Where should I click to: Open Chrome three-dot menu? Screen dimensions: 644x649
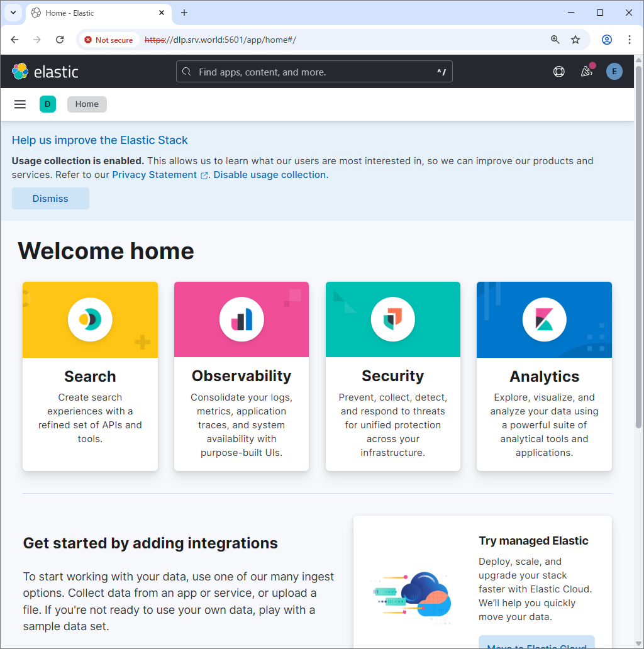click(x=630, y=40)
